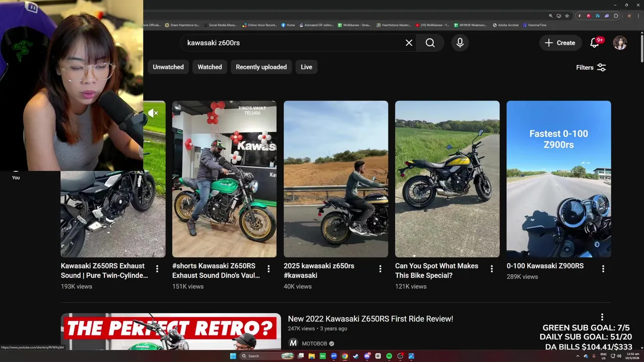The height and width of the screenshot is (362, 644).
Task: Open the Share Heartstone bookmark
Action: point(182,25)
